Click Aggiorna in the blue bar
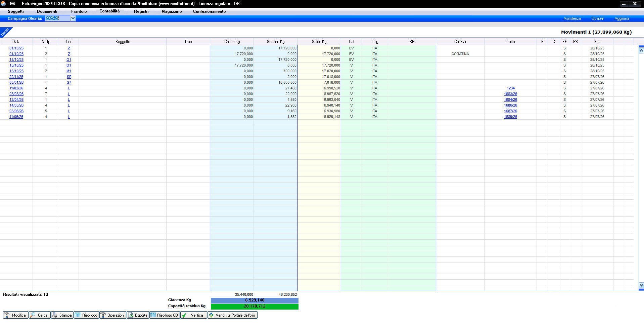 [622, 18]
